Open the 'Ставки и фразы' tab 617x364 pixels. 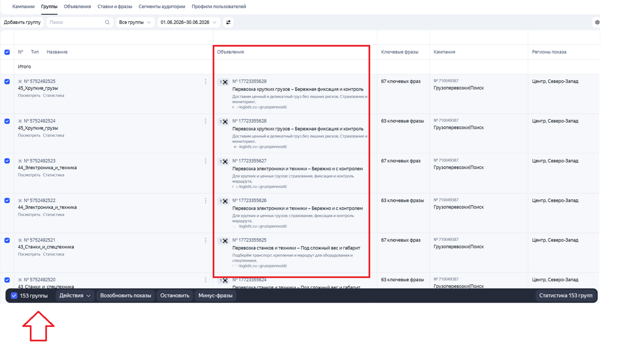click(115, 7)
